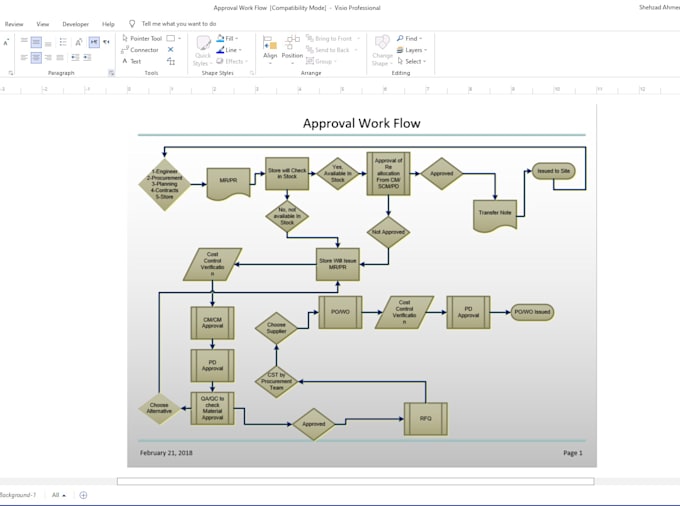Add a new page with plus icon
680x506 pixels.
pos(83,495)
